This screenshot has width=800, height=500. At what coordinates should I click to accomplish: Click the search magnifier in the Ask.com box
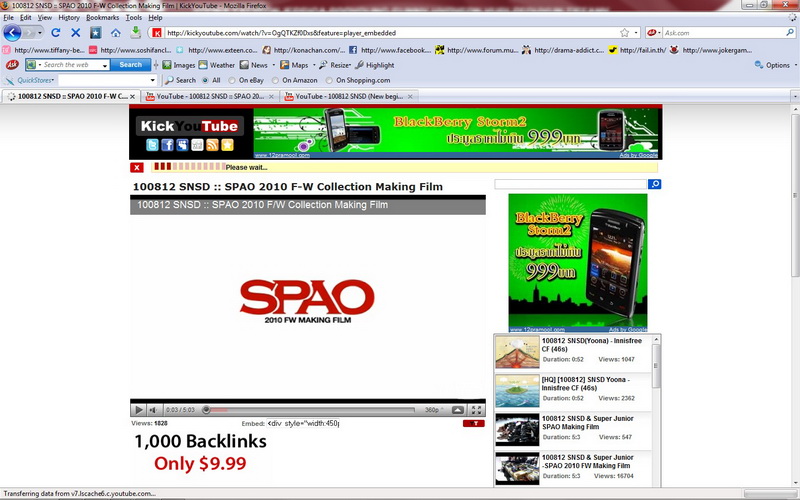coord(790,33)
